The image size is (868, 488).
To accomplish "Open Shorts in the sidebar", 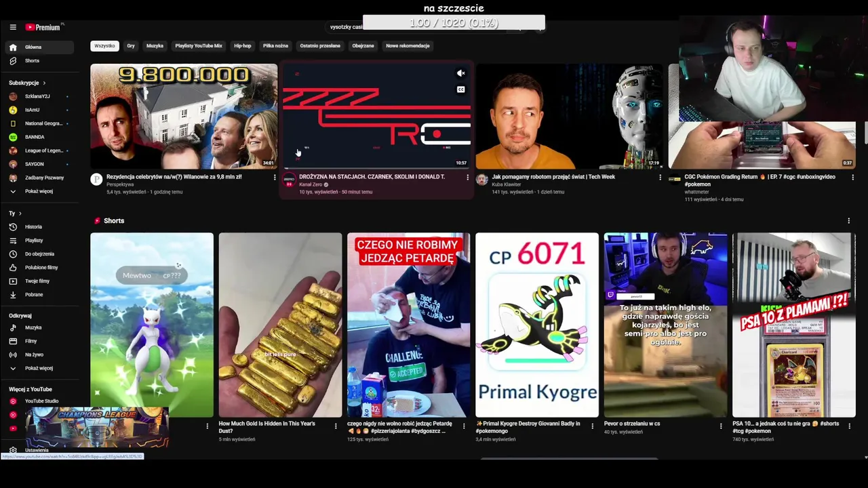I will coord(41,61).
